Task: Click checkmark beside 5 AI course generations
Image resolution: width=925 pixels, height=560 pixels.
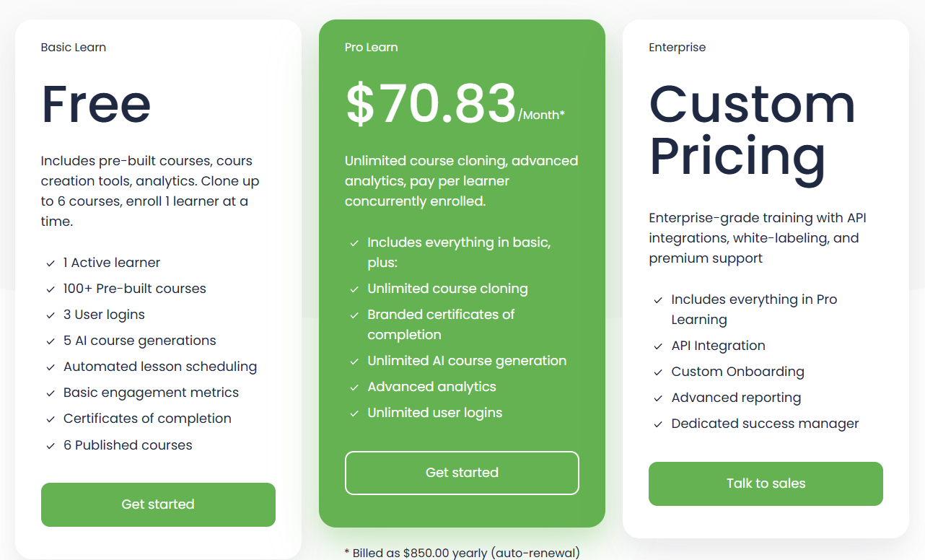Action: (x=51, y=341)
